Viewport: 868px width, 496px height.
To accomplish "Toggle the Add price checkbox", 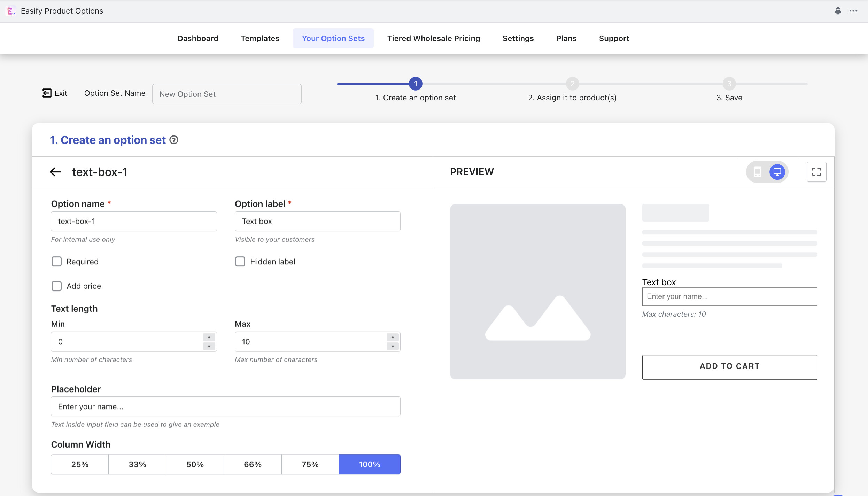I will coord(56,286).
